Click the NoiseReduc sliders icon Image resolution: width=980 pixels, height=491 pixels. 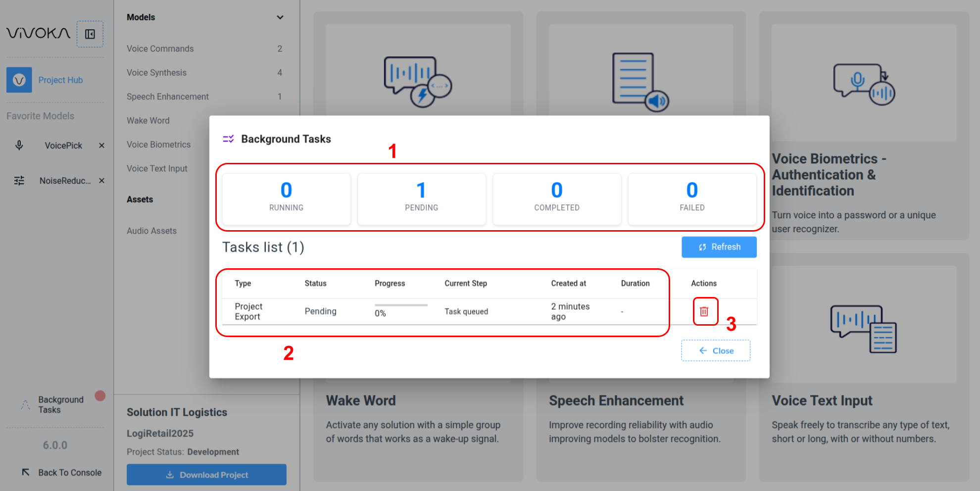[x=19, y=181]
